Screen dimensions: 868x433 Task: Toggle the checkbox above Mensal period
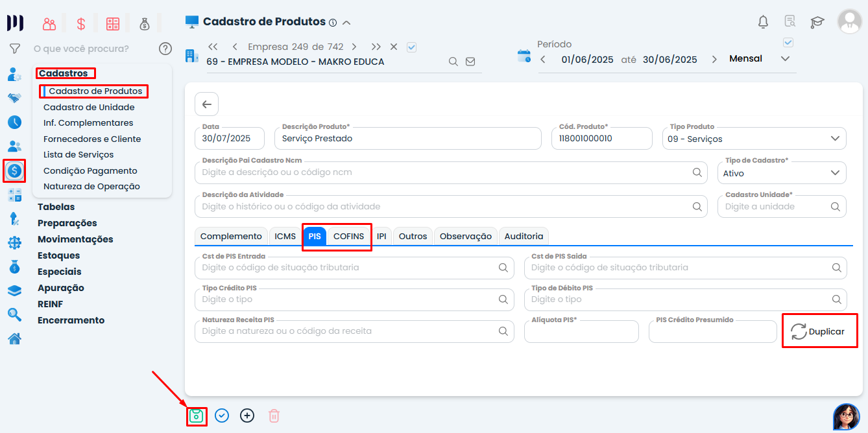(788, 43)
